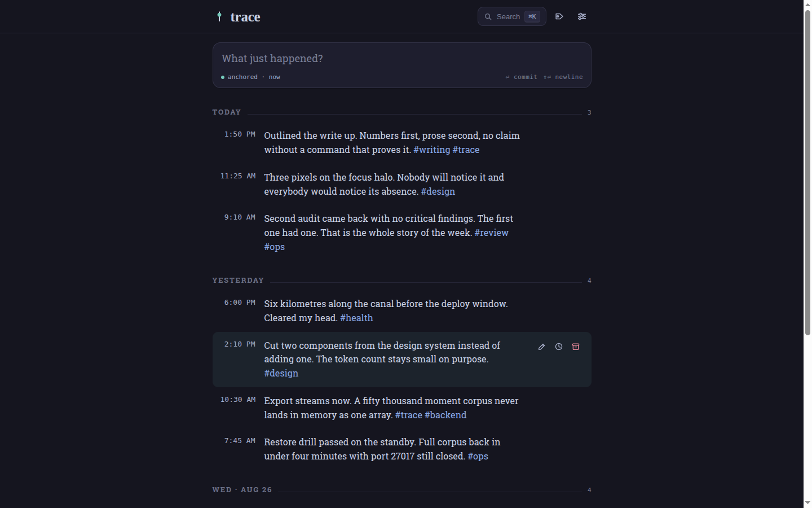Image resolution: width=812 pixels, height=508 pixels.
Task: Filter by #trace tag in 1:50 PM entry
Action: 466,150
